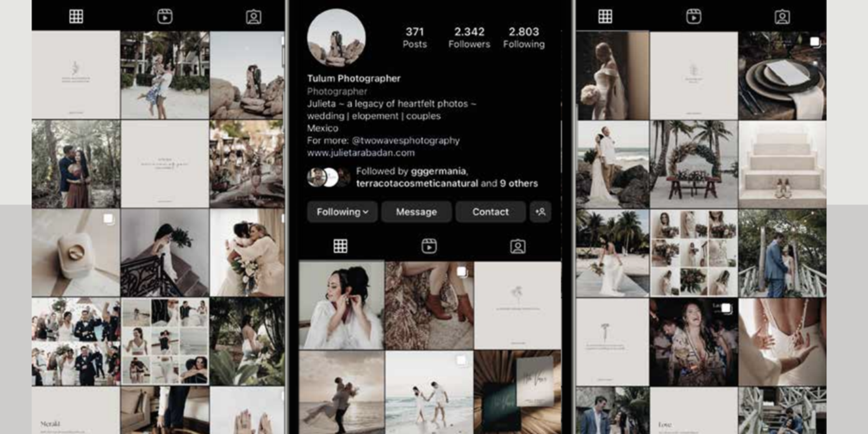
Task: Open tagged photos tab on right phone
Action: coord(782,16)
